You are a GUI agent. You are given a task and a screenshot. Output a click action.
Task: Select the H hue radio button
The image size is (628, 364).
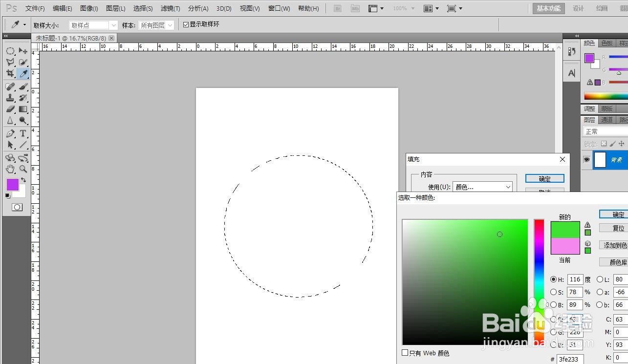[553, 279]
